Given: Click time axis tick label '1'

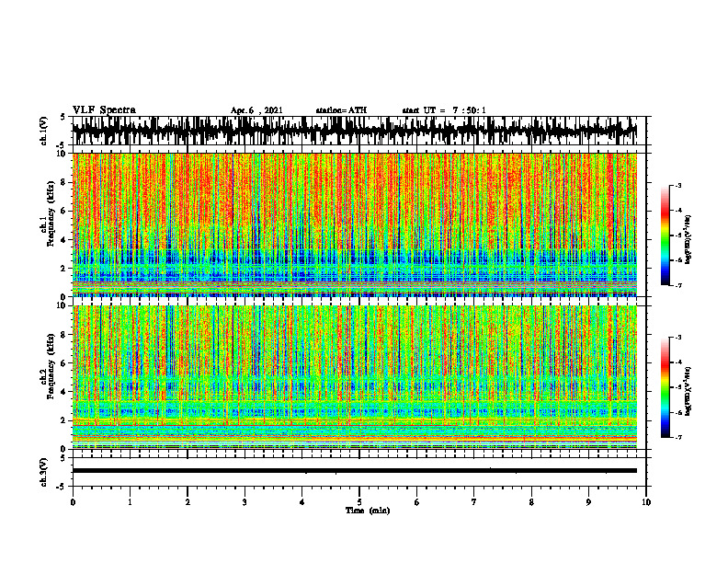Looking at the screenshot, I should point(130,502).
